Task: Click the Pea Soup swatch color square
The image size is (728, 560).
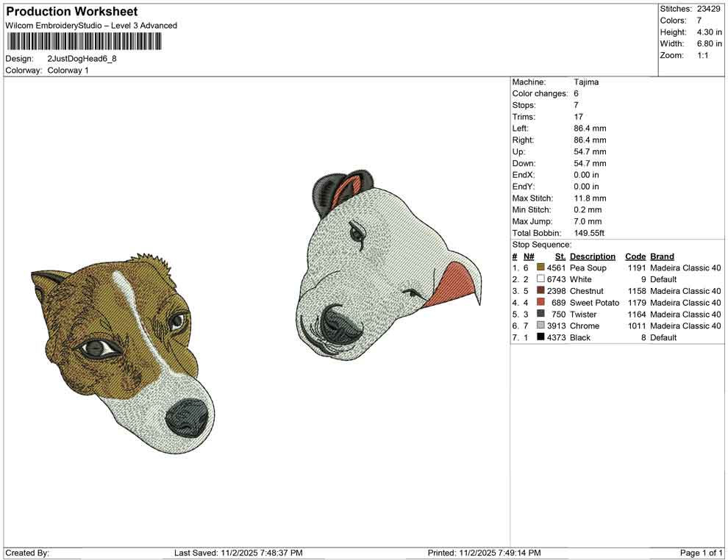Action: click(540, 268)
